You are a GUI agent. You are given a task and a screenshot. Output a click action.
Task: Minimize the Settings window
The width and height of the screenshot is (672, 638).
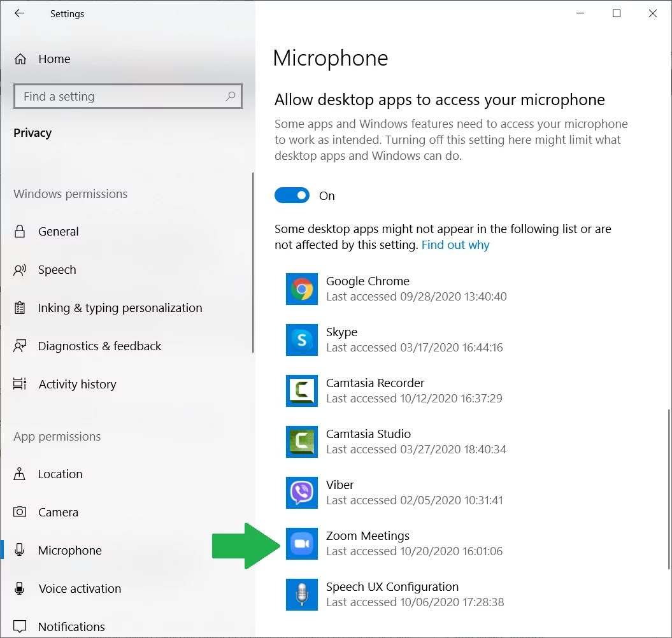pyautogui.click(x=580, y=13)
